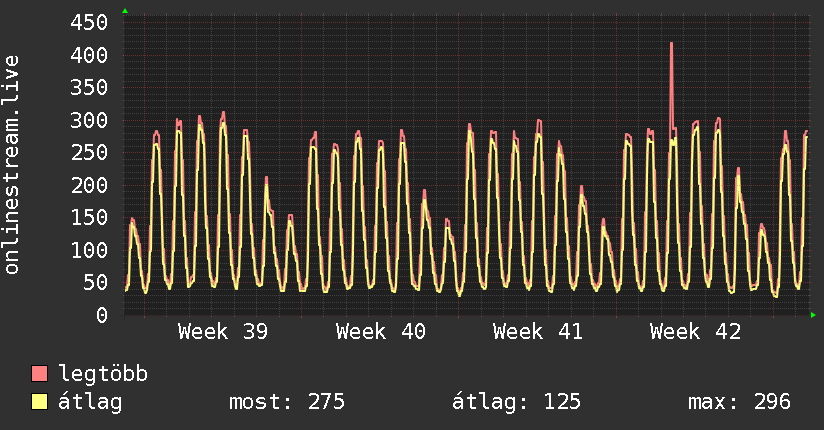Click the 300 y-axis value
Image resolution: width=824 pixels, height=430 pixels.
pos(89,120)
